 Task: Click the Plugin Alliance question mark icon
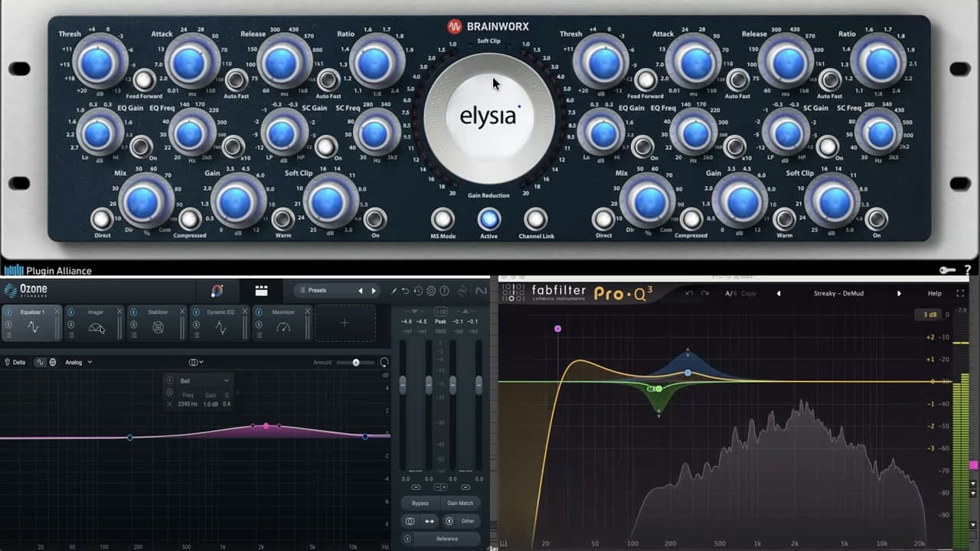click(x=968, y=270)
